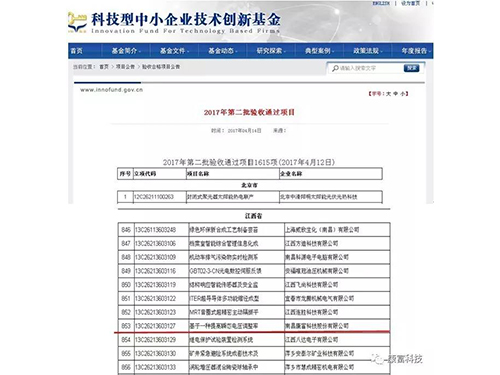Image resolution: width=500 pixels, height=375 pixels.
Task: Click 项目公告 in the breadcrumb trail
Action: [x=125, y=67]
